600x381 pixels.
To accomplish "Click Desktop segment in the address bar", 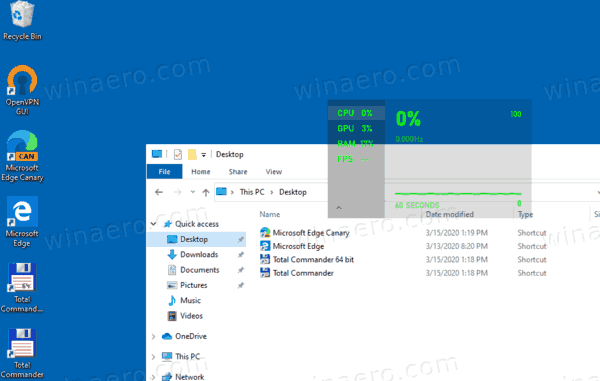I will 293,192.
